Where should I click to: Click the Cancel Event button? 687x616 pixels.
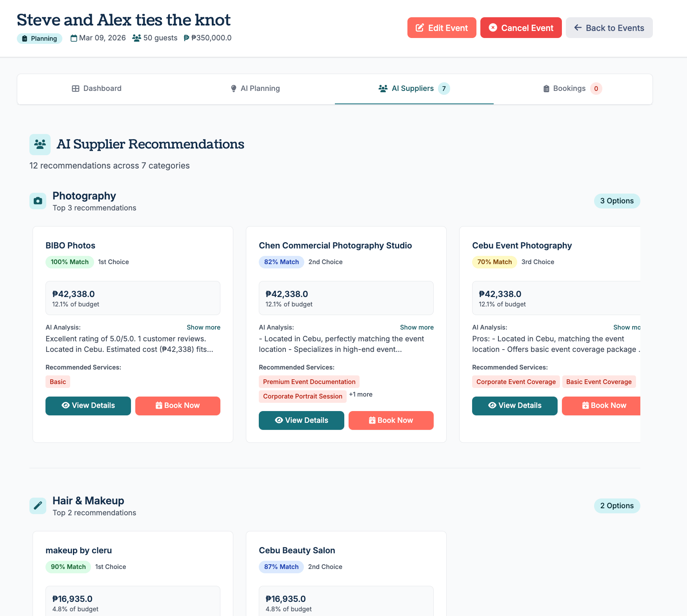coord(521,27)
